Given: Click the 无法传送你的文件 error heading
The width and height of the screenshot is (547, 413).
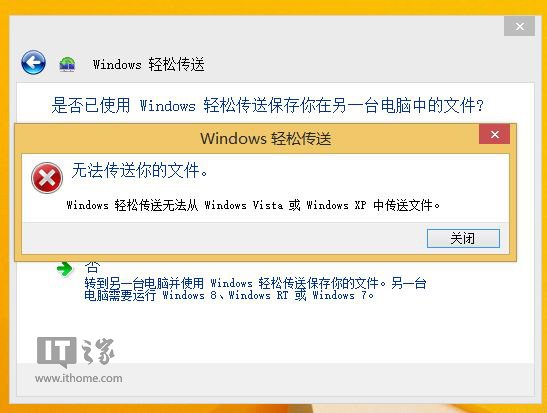Looking at the screenshot, I should [139, 170].
